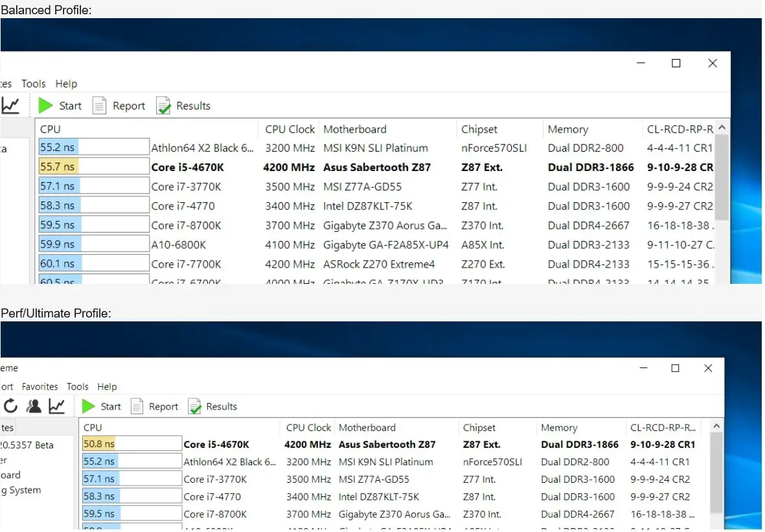Click Results icon in Perf/Ultimate window

pos(194,406)
